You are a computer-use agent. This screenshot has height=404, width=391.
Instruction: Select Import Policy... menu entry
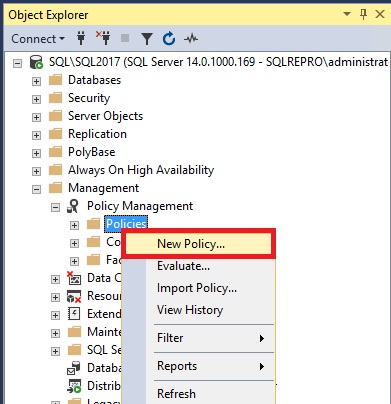coord(198,288)
